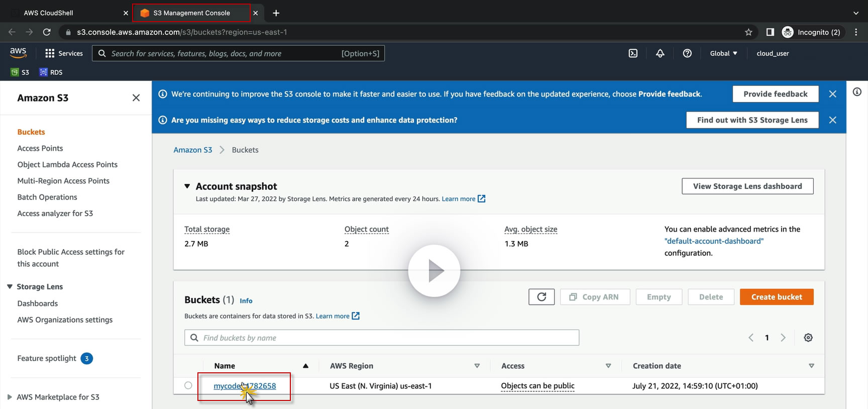Collapse the Account snapshot section
Viewport: 868px width, 409px height.
pos(187,186)
